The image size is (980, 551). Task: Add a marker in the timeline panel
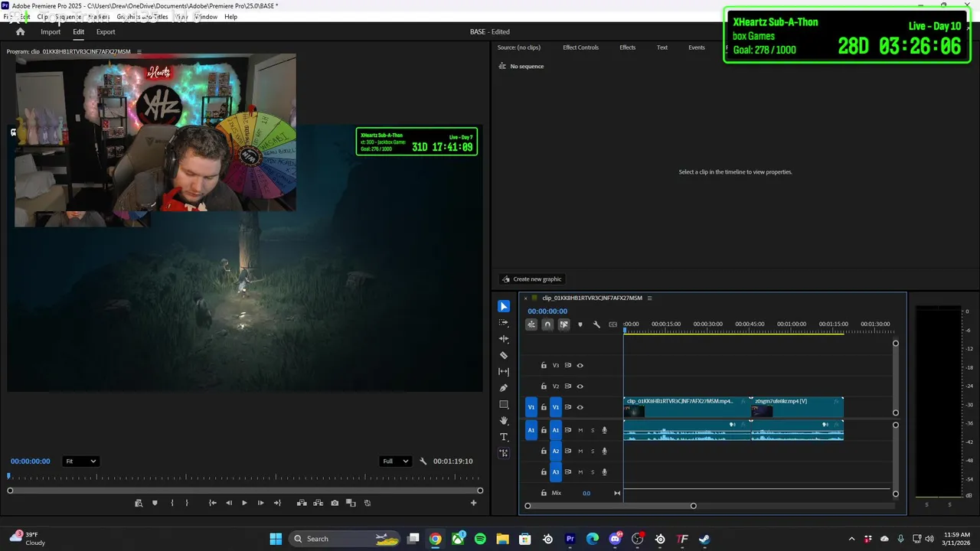[580, 324]
